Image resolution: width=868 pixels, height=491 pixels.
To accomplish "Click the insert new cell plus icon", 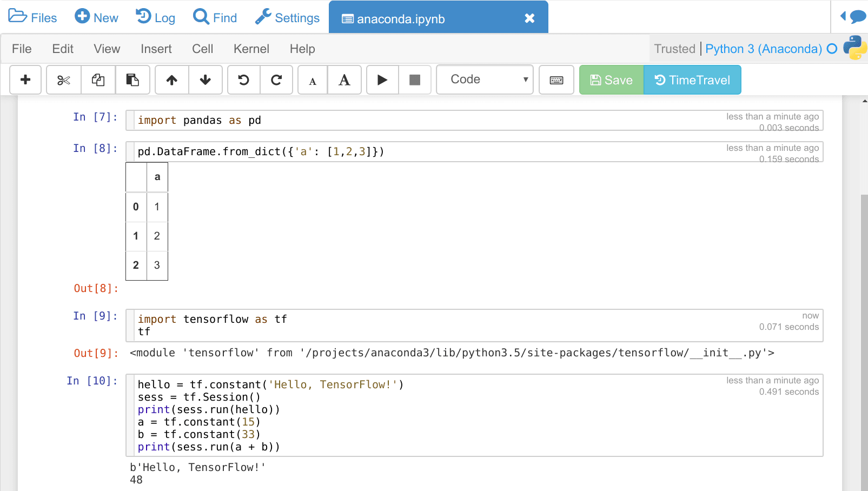I will point(25,79).
